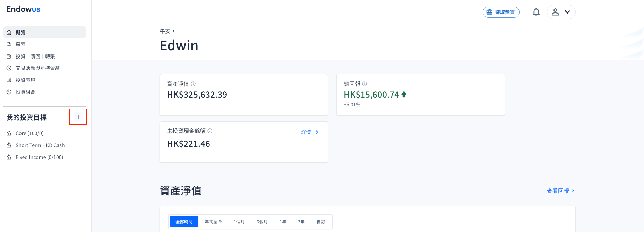Click the notification bell icon
Screen dimensions: 644x232
(536, 12)
